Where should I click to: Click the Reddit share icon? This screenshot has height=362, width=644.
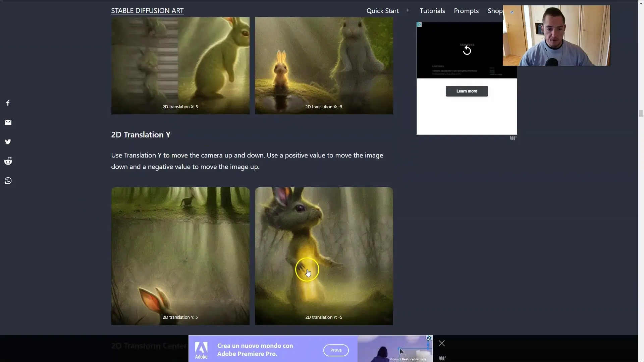(8, 161)
